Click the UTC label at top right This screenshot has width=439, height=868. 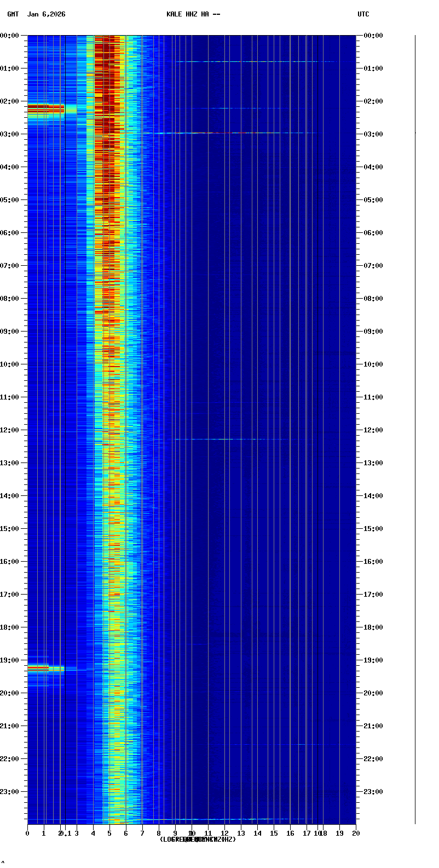pos(363,14)
